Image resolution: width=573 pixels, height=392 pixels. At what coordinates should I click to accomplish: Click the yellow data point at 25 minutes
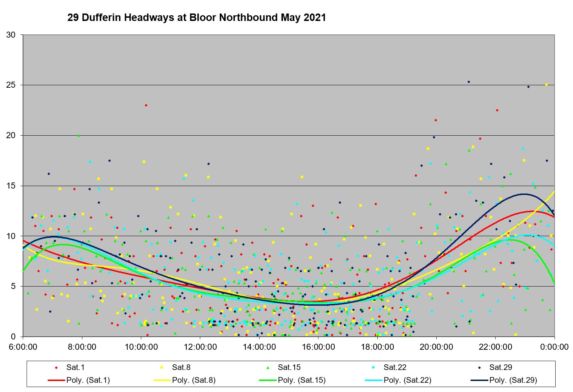pyautogui.click(x=546, y=85)
